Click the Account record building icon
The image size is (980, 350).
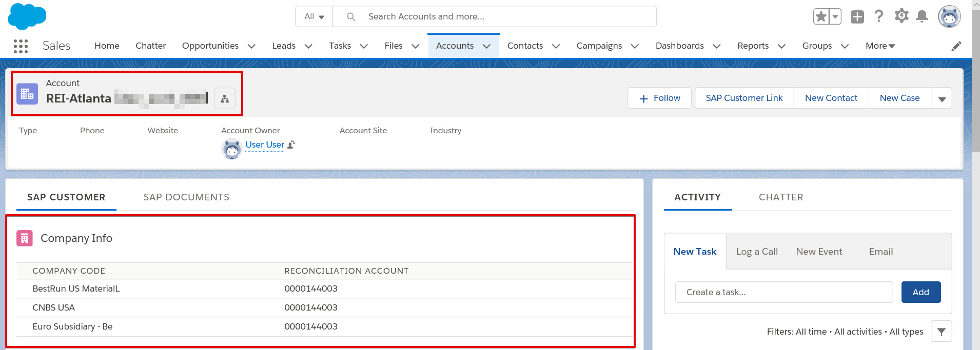27,94
